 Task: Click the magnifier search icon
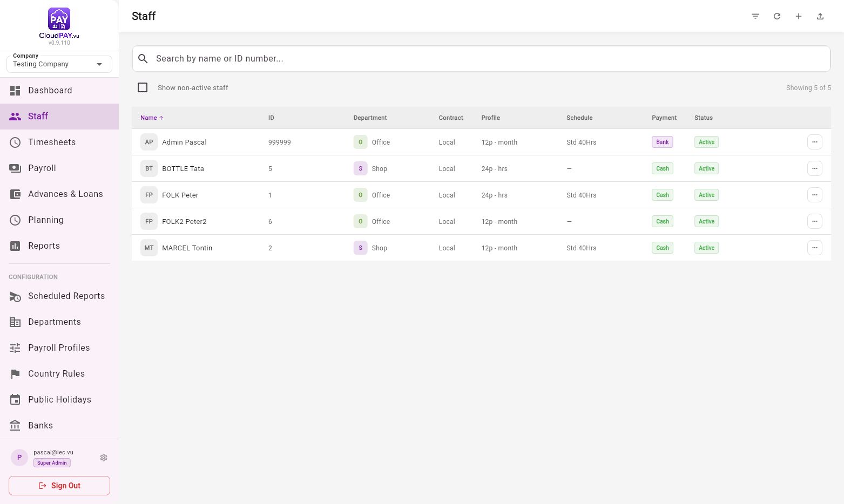tap(143, 58)
